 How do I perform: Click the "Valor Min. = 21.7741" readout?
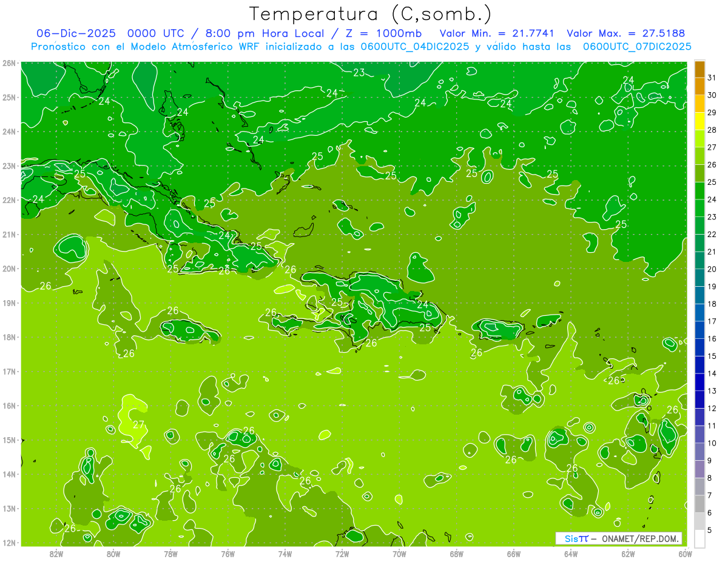(496, 33)
